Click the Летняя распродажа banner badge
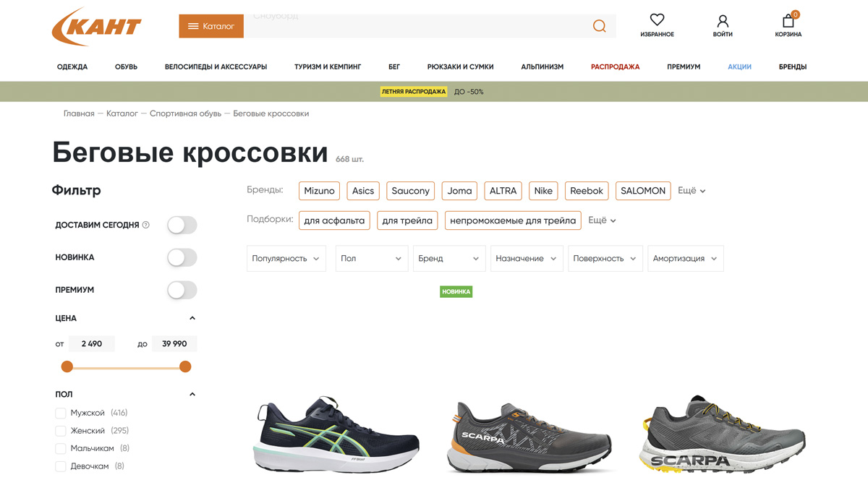The height and width of the screenshot is (480, 868). (x=414, y=92)
